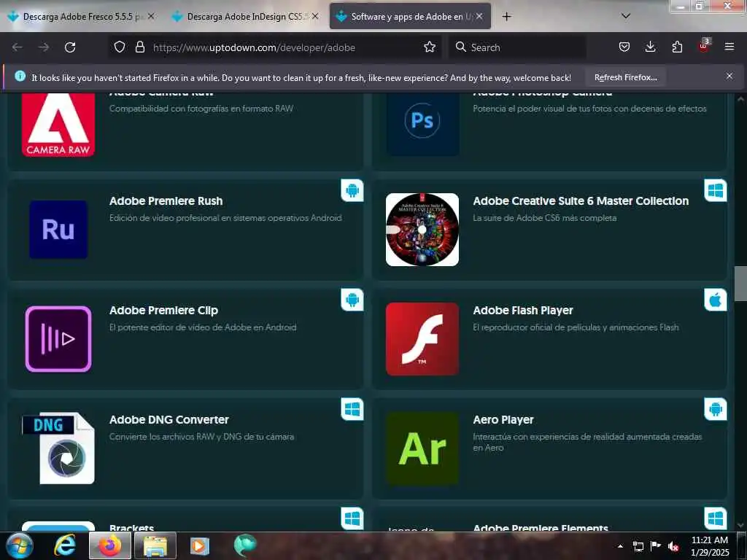Image resolution: width=747 pixels, height=560 pixels.
Task: Open Adobe DNG Converter title link
Action: tap(169, 420)
